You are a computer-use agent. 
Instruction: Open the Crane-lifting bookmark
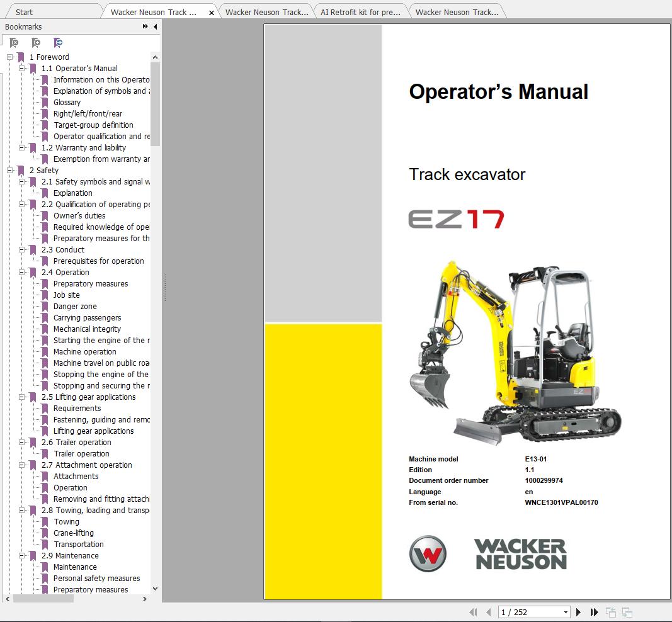coord(73,533)
